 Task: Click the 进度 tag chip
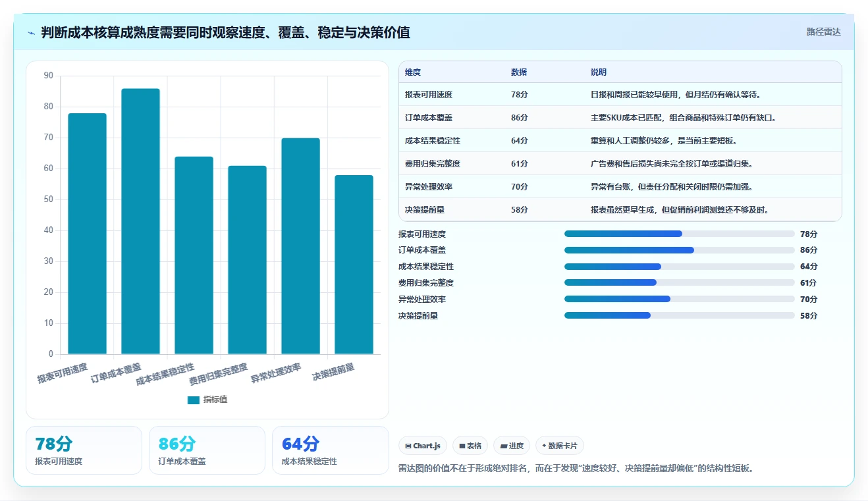click(512, 446)
